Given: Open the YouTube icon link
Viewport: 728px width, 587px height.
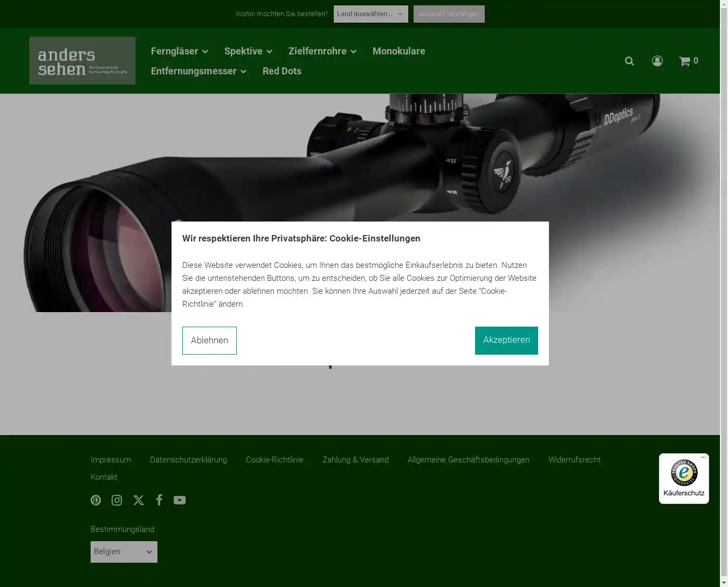Looking at the screenshot, I should tap(180, 500).
